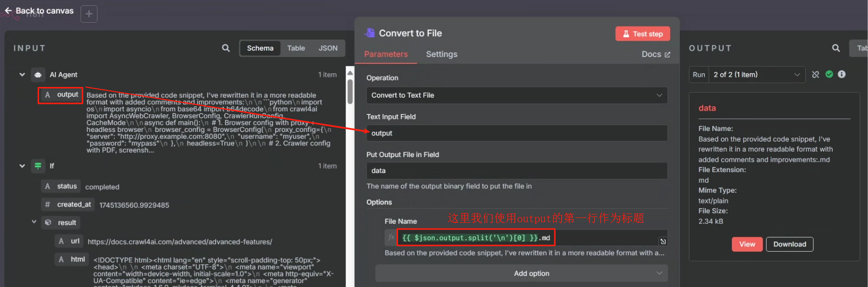
Task: Click the 2.34 kB file size value
Action: point(711,221)
